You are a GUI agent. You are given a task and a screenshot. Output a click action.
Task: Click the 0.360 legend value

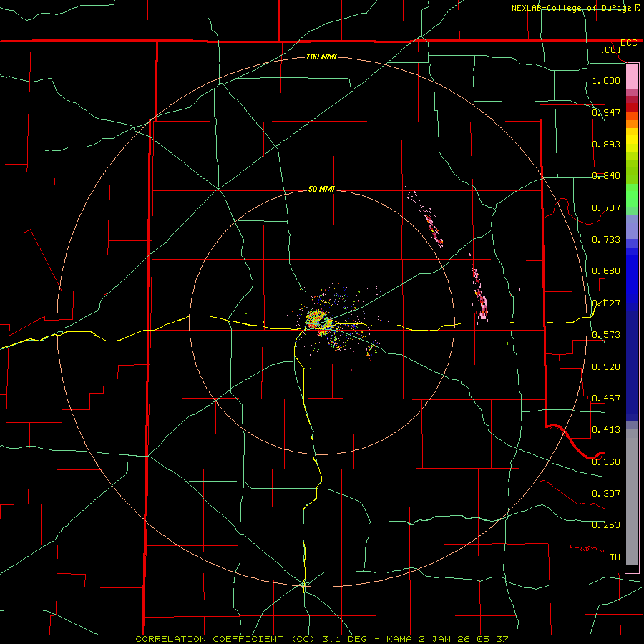tap(606, 462)
